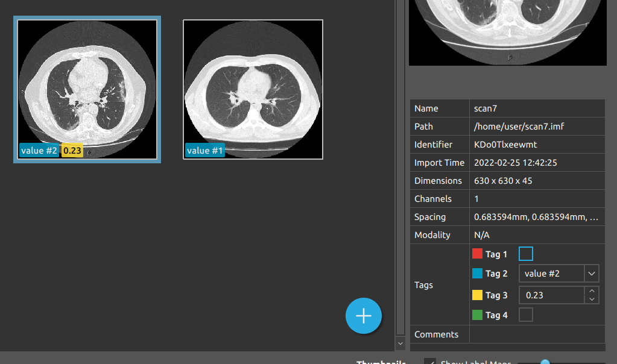The width and height of the screenshot is (617, 364).
Task: Click the dimensions value "630 x 630 x 45"
Action: point(503,181)
